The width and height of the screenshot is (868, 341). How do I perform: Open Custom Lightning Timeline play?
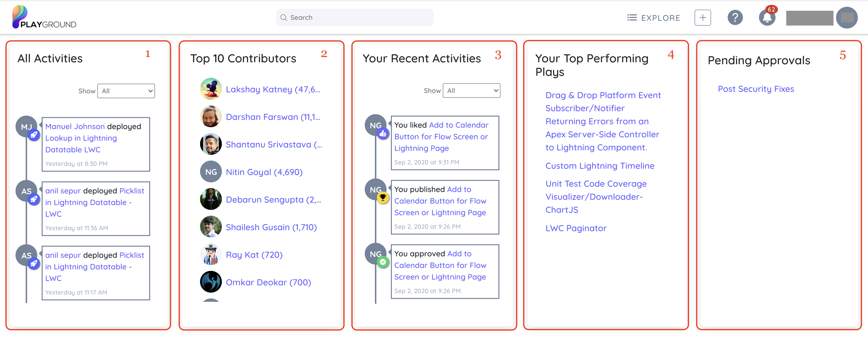pyautogui.click(x=600, y=166)
